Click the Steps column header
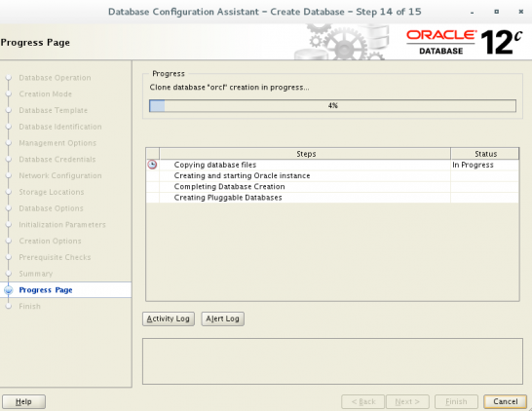Screen dimensions: 532x411 pos(305,154)
